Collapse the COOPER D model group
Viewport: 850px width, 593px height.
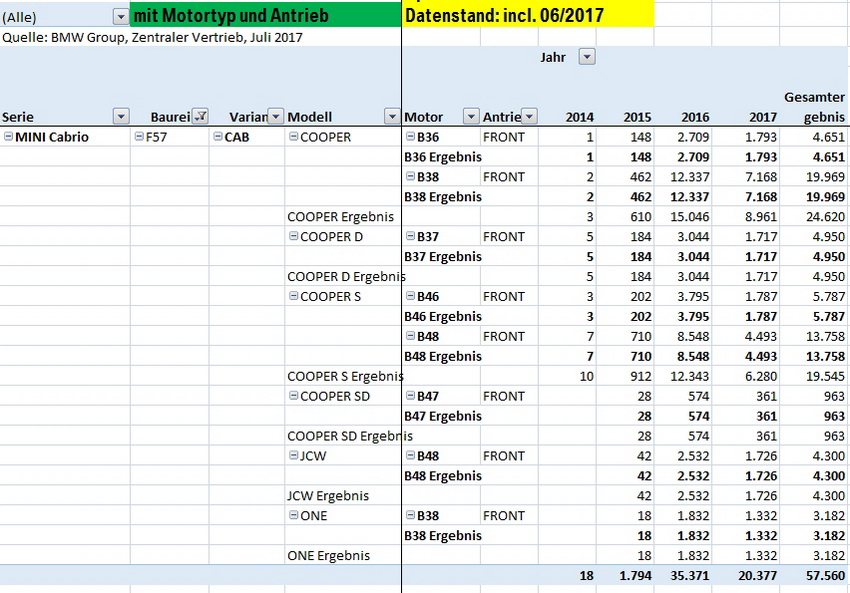coord(293,236)
